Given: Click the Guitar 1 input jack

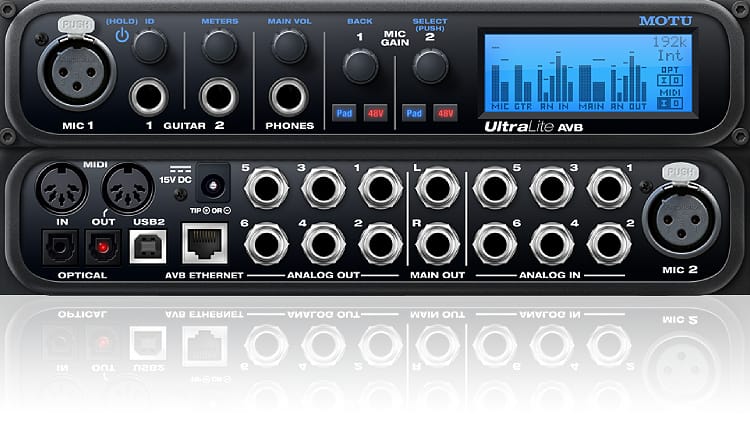Looking at the screenshot, I should pos(149,97).
